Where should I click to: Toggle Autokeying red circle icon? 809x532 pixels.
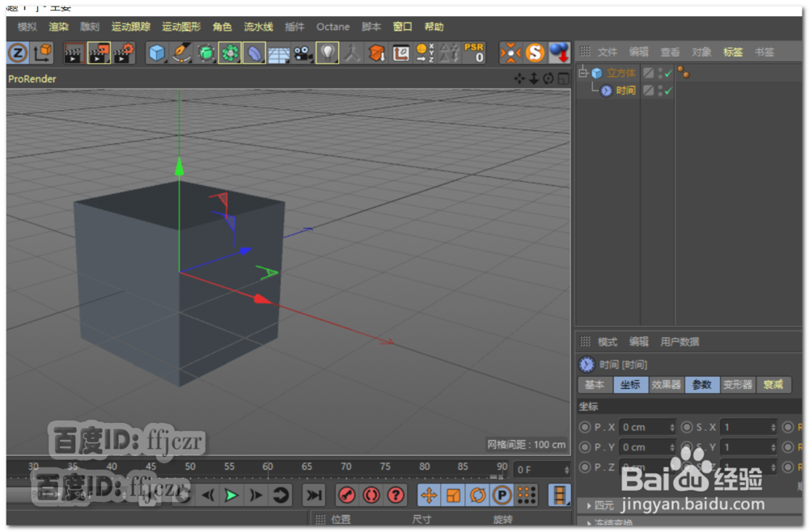(371, 496)
